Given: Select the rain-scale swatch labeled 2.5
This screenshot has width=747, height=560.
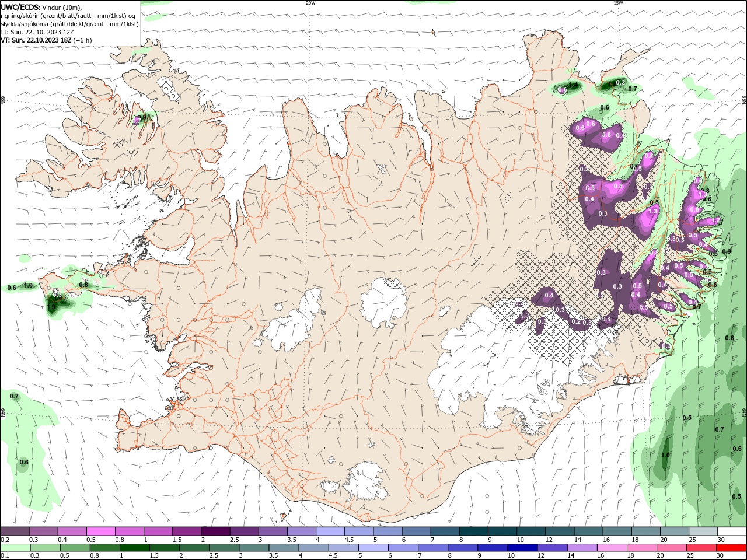Looking at the screenshot, I should [224, 548].
